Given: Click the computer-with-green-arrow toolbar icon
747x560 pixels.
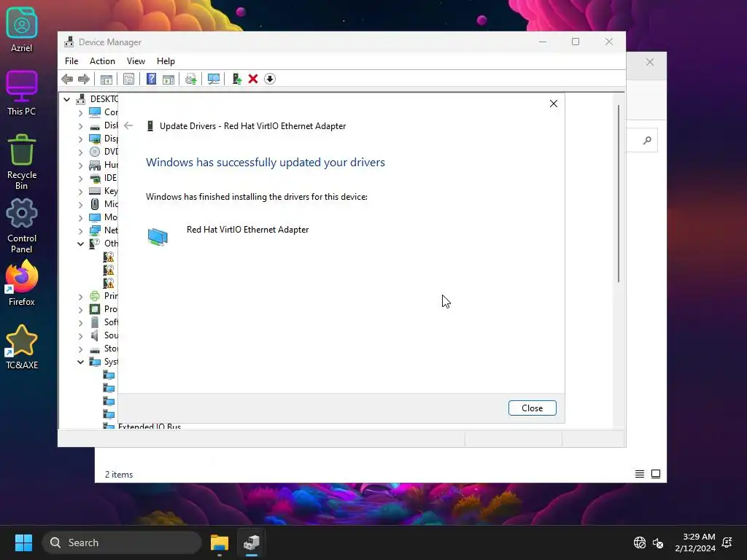Looking at the screenshot, I should tap(237, 79).
